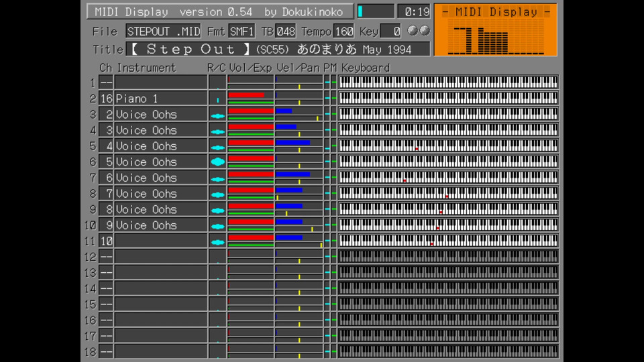Click the MIDI Display version 0.54 title banner
Screen dimensions: 644x362
(219, 11)
